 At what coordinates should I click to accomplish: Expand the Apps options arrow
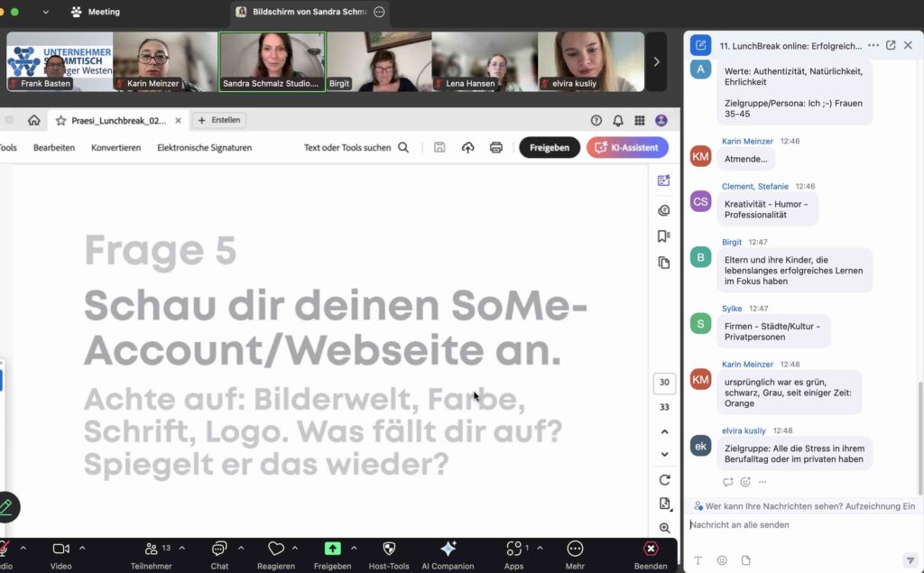pyautogui.click(x=540, y=549)
